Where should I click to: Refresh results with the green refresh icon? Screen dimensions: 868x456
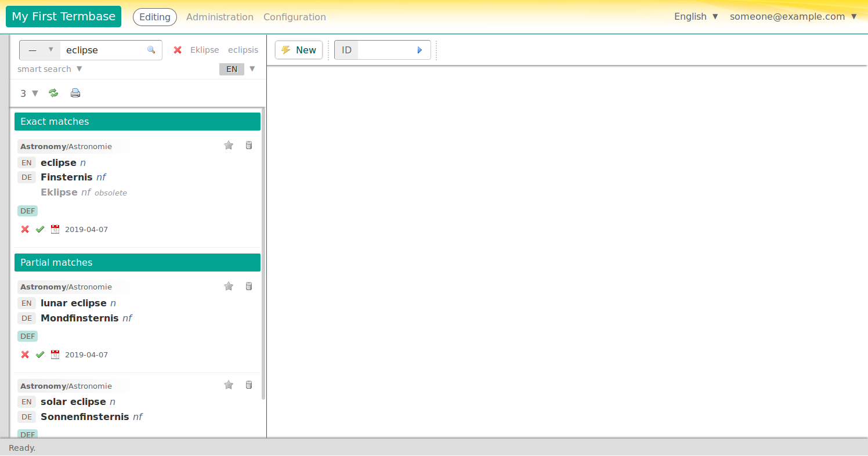(53, 92)
